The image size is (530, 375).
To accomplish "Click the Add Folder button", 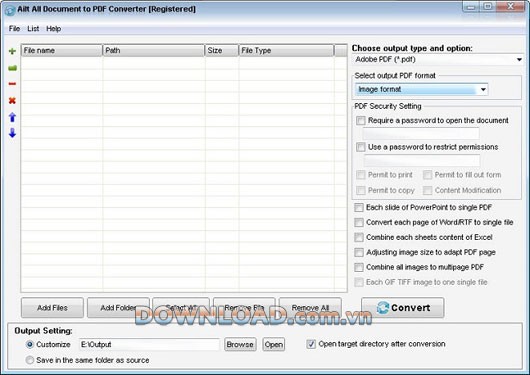I will click(118, 308).
